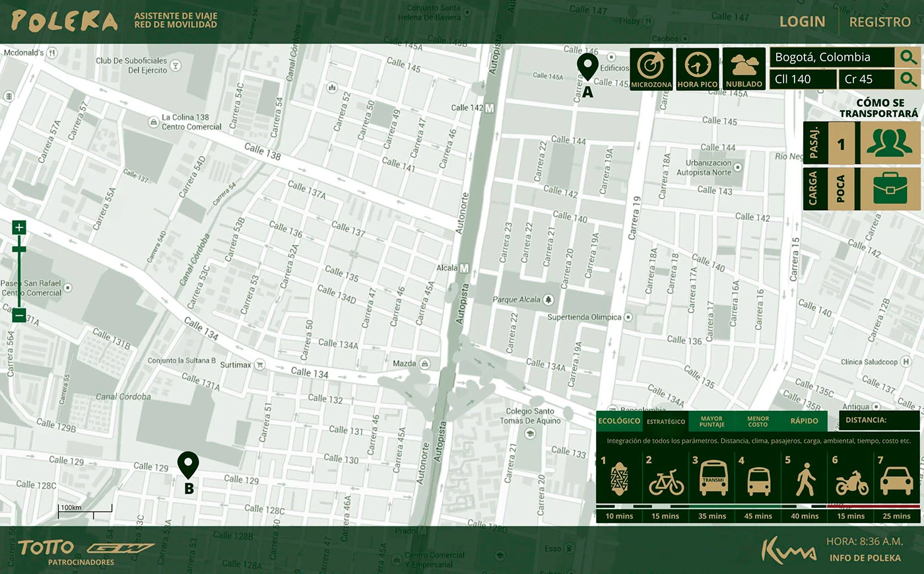Change the passenger count value 1
Screen dimensions: 924x574
coord(841,143)
